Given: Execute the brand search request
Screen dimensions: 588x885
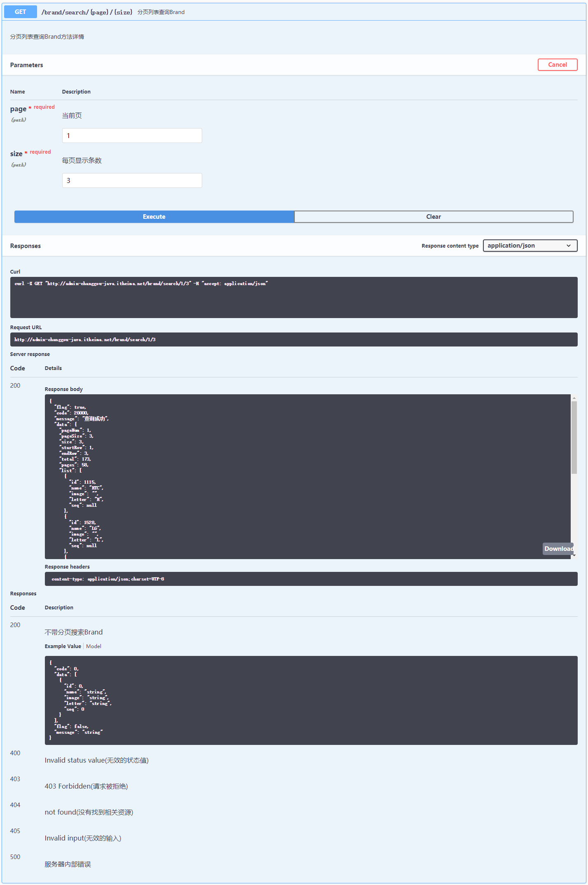Looking at the screenshot, I should point(154,217).
